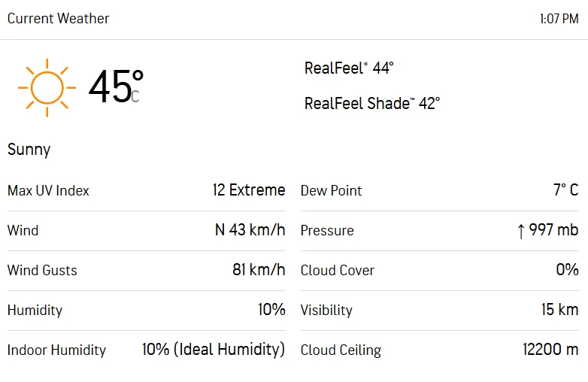Click the RealFeel Shade 42° text
The image size is (588, 382).
pyautogui.click(x=371, y=103)
